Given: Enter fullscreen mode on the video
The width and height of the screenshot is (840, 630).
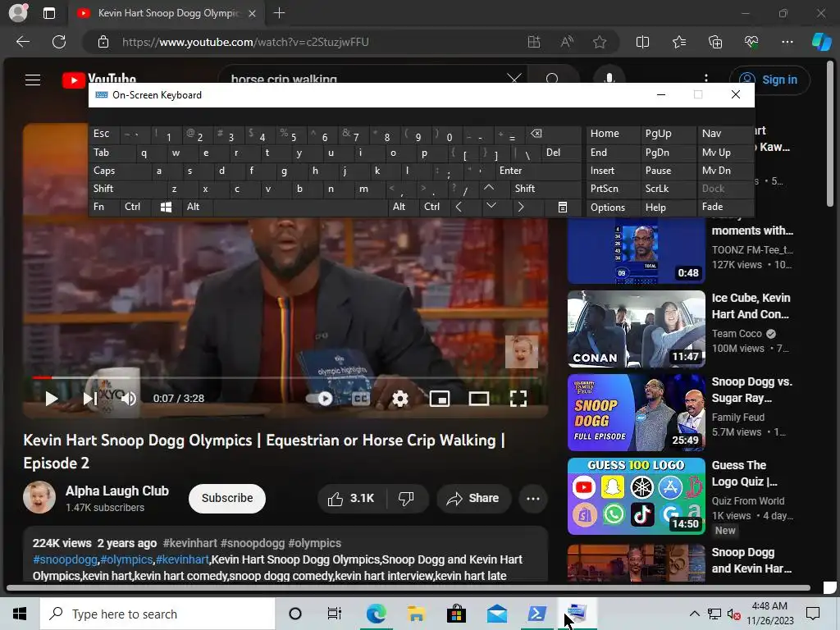Looking at the screenshot, I should [x=518, y=399].
